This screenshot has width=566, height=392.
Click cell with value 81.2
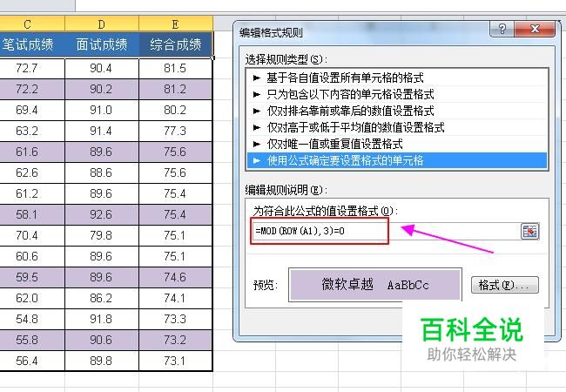[176, 89]
